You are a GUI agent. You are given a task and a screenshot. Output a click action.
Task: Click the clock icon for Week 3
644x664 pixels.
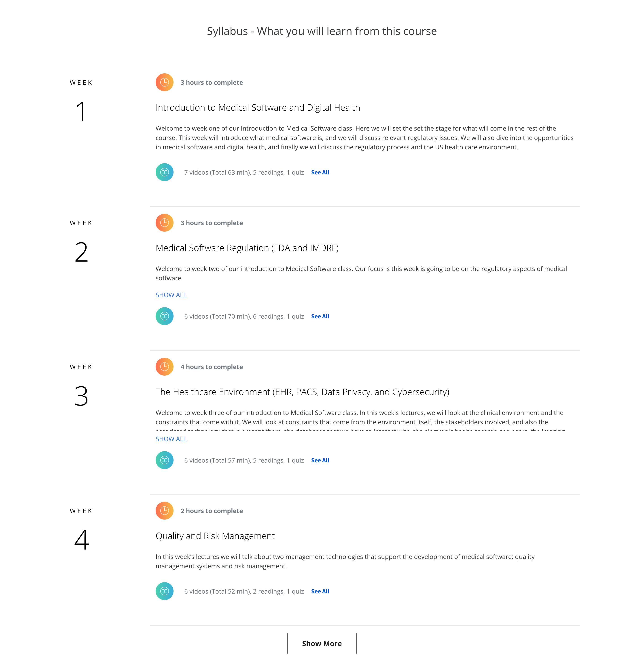coord(164,366)
